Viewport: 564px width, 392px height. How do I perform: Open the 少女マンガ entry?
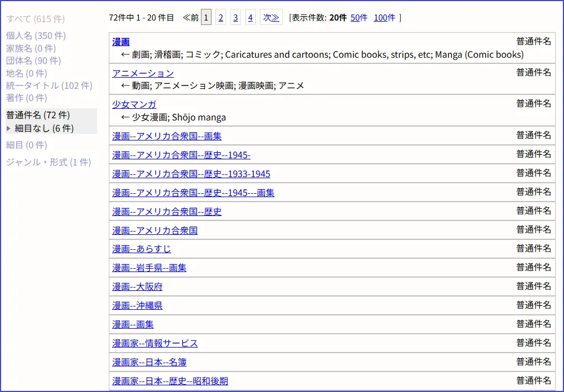pos(134,104)
